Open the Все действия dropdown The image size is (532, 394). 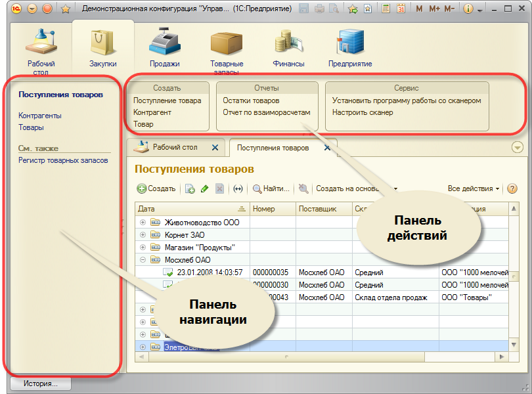(x=474, y=188)
